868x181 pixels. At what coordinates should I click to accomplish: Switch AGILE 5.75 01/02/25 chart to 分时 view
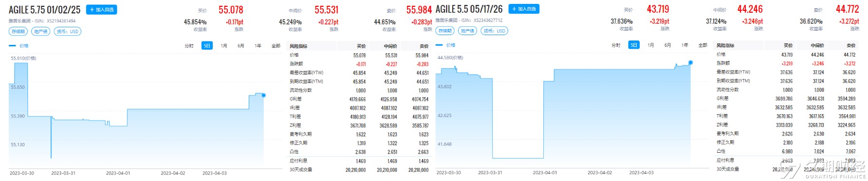click(189, 46)
